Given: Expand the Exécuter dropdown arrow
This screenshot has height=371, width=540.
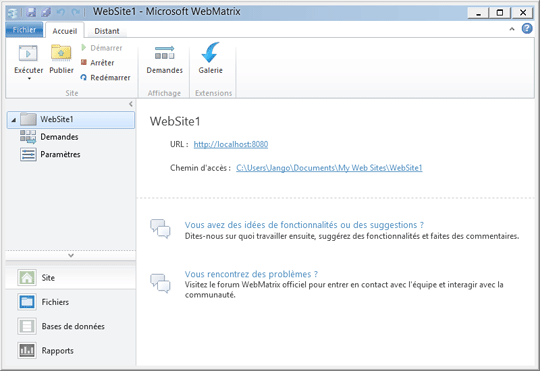Looking at the screenshot, I should click(x=29, y=79).
